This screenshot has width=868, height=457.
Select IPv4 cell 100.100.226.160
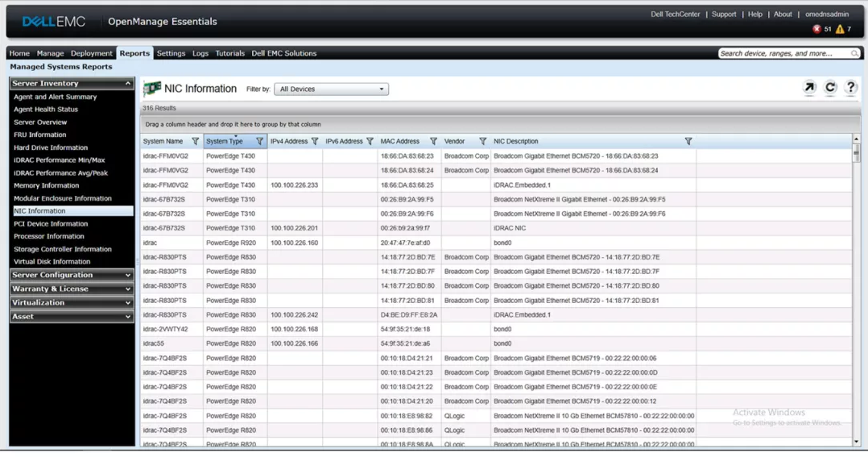[295, 243]
